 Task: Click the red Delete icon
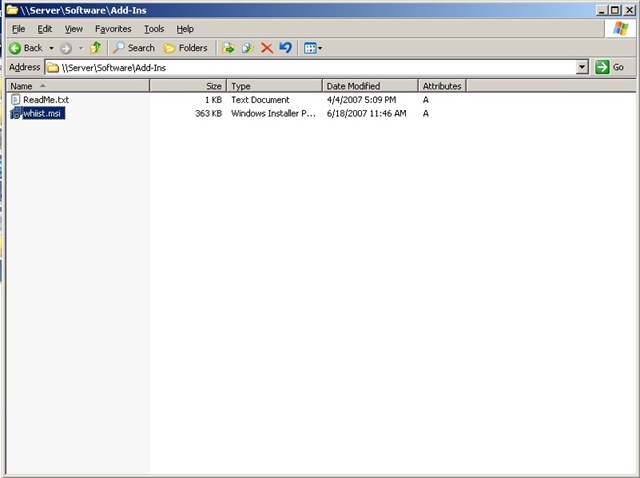point(267,48)
